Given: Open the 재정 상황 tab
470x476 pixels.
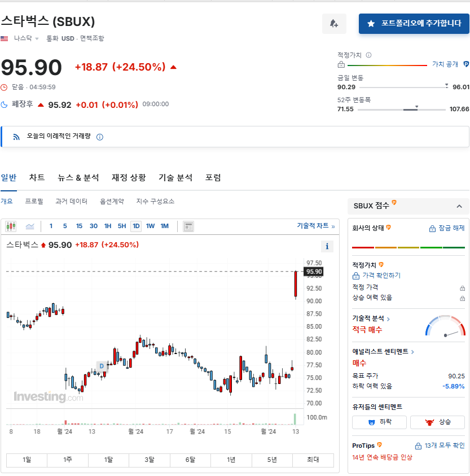Looking at the screenshot, I should click(129, 177).
